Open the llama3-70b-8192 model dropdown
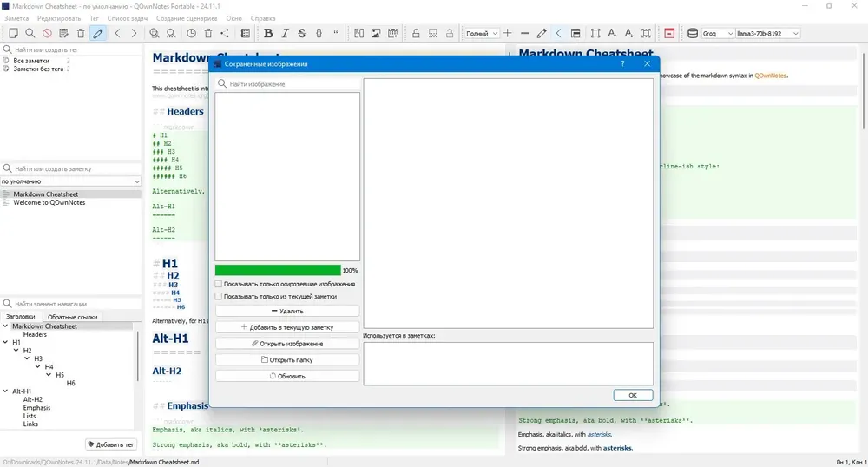The height and width of the screenshot is (467, 868). tap(768, 33)
